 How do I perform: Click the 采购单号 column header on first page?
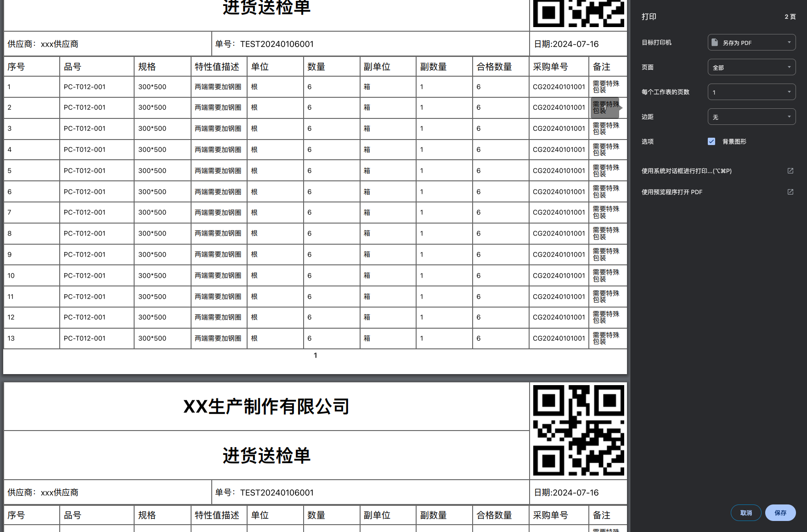(550, 67)
